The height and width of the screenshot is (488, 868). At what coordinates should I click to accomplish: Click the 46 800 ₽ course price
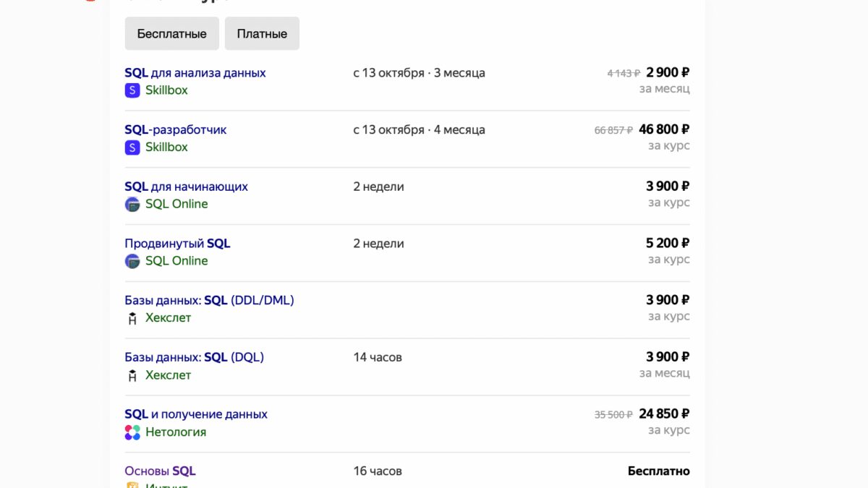coord(664,129)
